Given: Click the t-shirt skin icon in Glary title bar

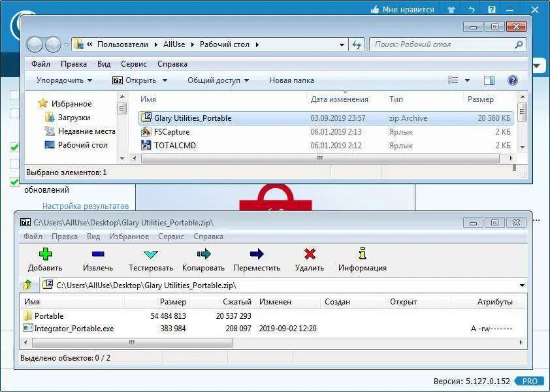Looking at the screenshot, I should pos(451,10).
